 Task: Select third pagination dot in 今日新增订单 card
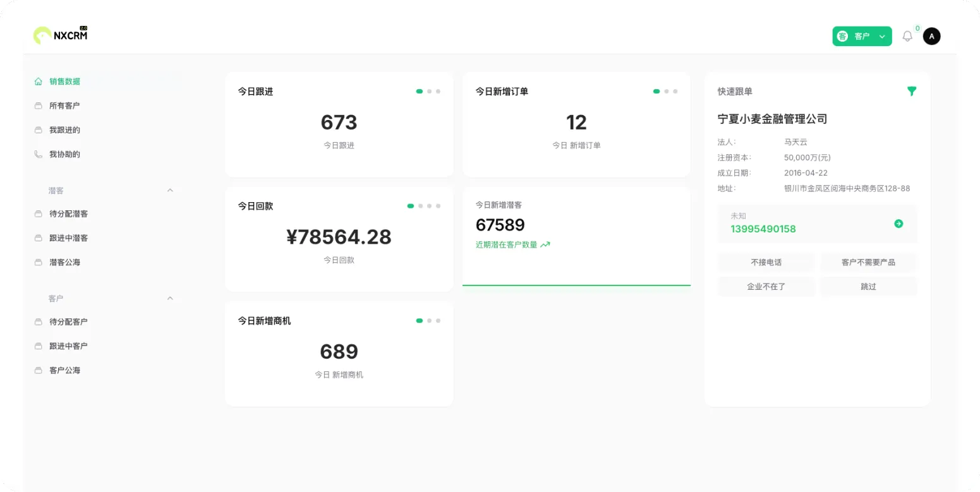pyautogui.click(x=675, y=92)
